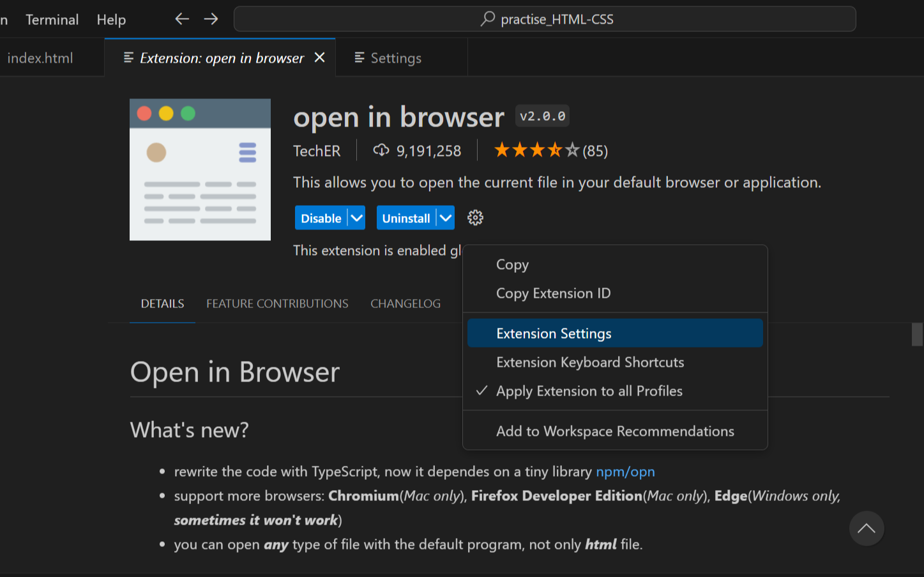Uninstall the open in browser extension
The height and width of the screenshot is (577, 924).
tap(406, 218)
